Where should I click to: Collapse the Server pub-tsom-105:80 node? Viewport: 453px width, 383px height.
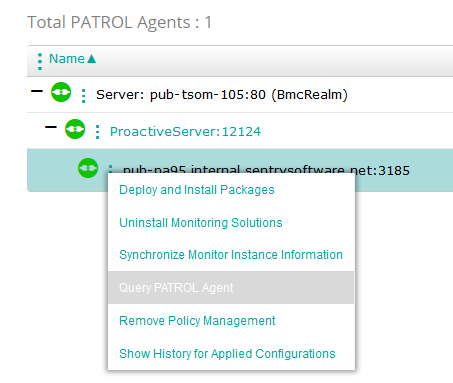(37, 91)
